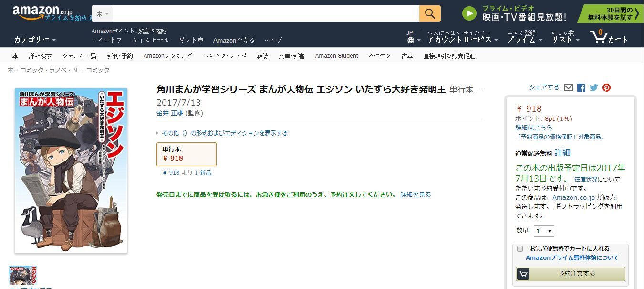644x289 pixels.
Task: Open the 数量 quantity dropdown
Action: coord(543,231)
